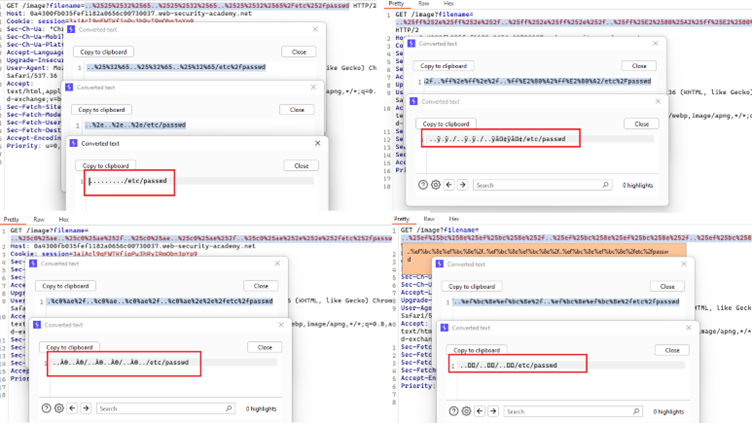Focus Search field in the %ff%2e decoding dialog
The height and width of the screenshot is (423, 752).
point(543,185)
